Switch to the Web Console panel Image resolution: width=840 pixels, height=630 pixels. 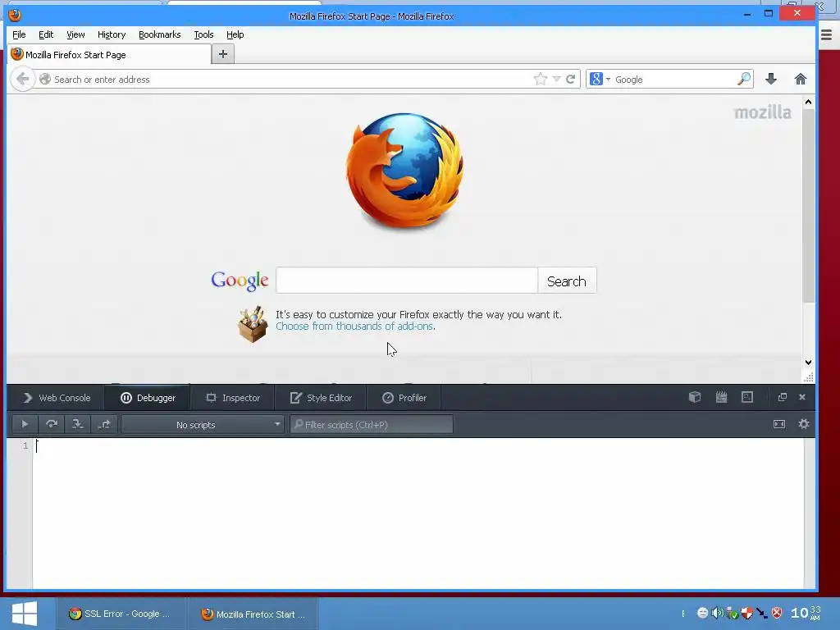[x=57, y=398]
